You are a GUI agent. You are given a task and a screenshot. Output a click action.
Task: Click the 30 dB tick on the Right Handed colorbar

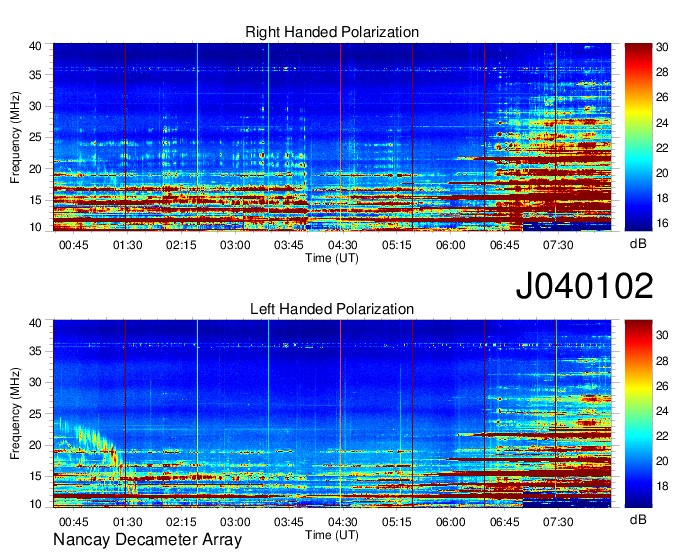pos(662,47)
